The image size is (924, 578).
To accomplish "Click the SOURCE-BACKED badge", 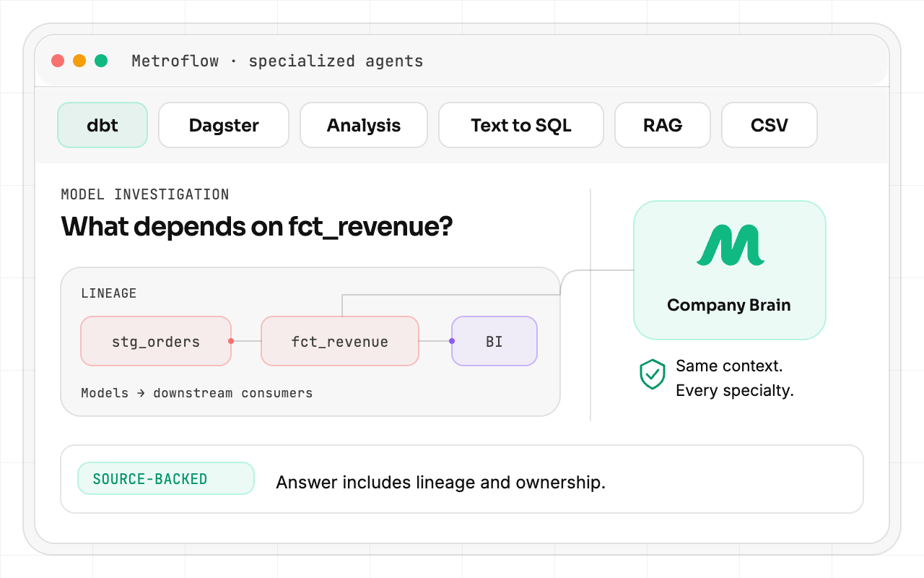I will point(166,478).
